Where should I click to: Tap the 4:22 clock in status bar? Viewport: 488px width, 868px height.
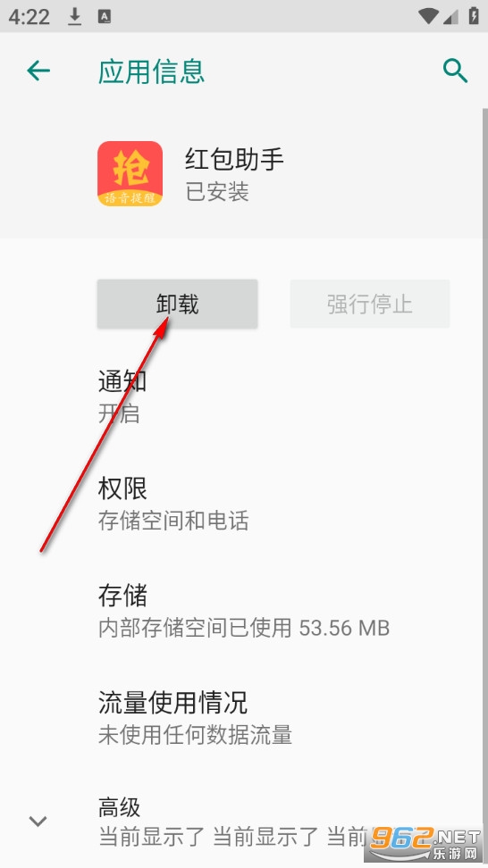click(x=29, y=17)
